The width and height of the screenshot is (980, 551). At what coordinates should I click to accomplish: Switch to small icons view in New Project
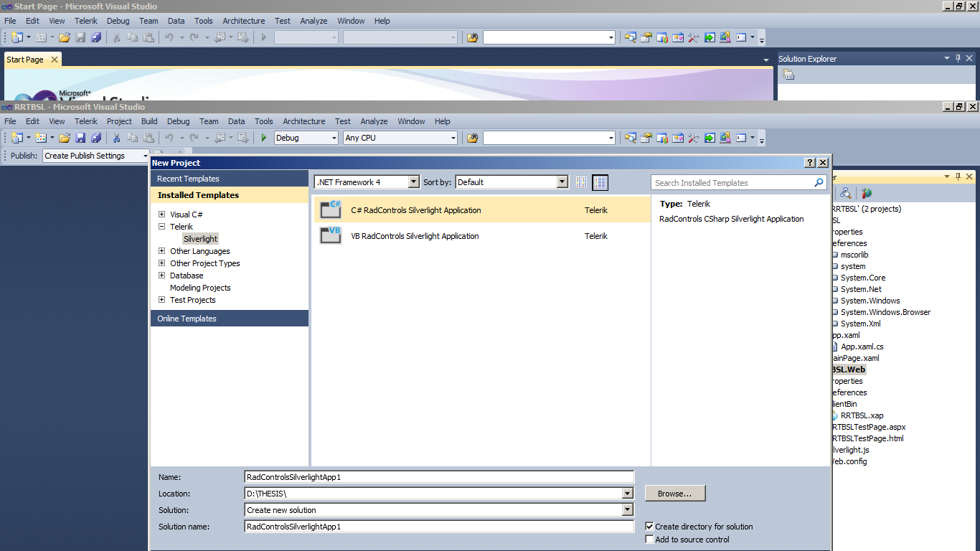pos(582,183)
